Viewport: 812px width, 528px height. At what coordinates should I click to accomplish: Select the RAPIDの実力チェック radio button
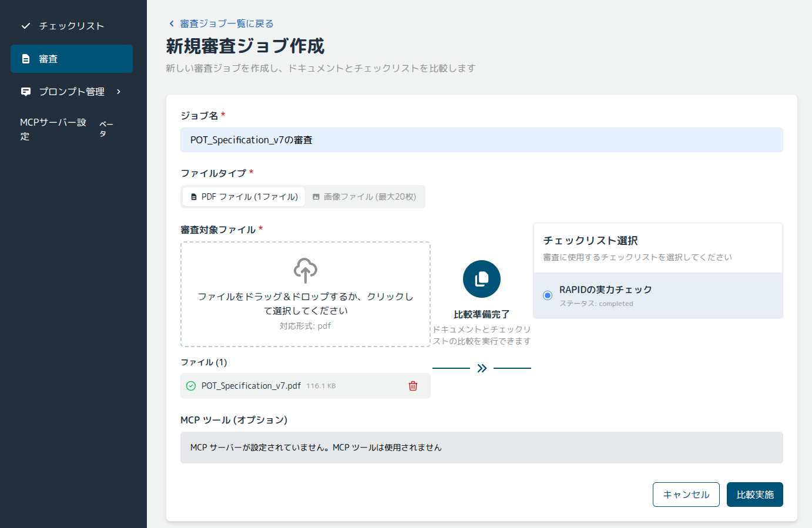coord(546,295)
